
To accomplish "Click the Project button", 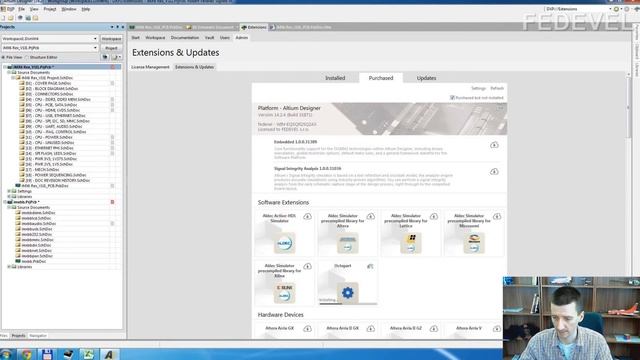I will coord(111,48).
